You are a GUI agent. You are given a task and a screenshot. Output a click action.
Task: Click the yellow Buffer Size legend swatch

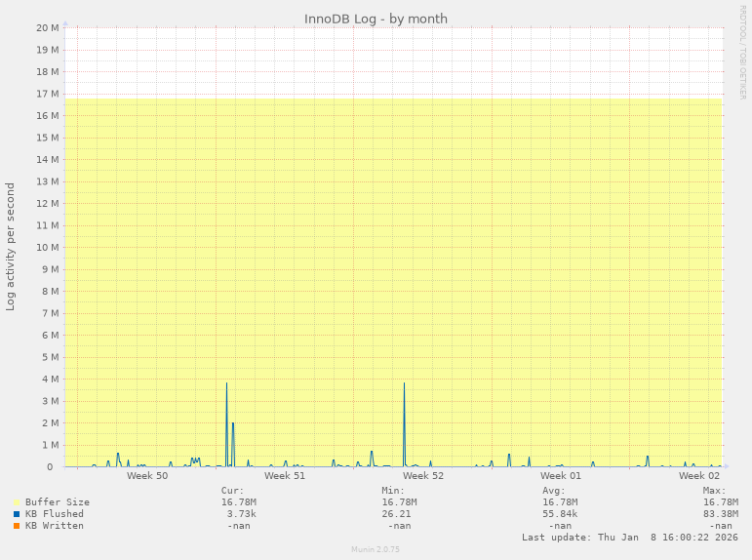coord(17,502)
